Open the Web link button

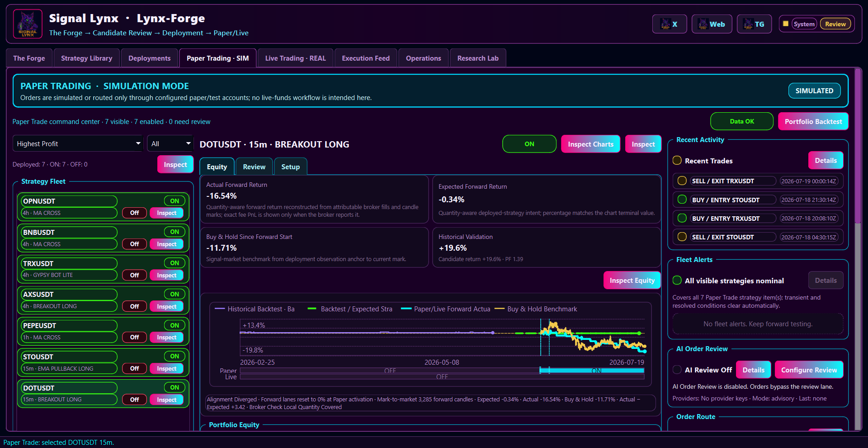712,24
